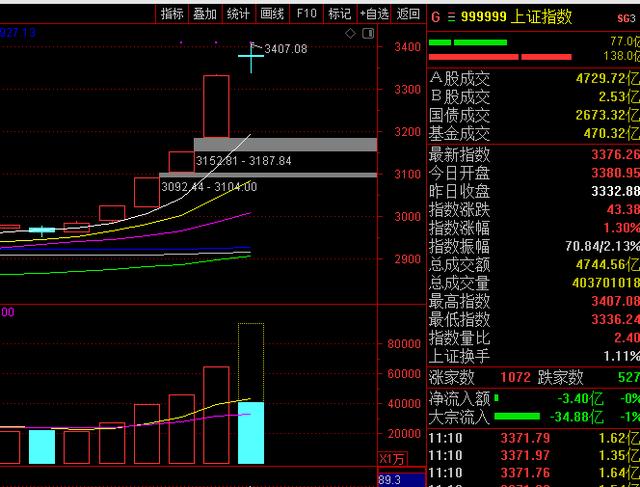Click the 基金成交 row
Screen dimensions: 640x487
tap(534, 133)
